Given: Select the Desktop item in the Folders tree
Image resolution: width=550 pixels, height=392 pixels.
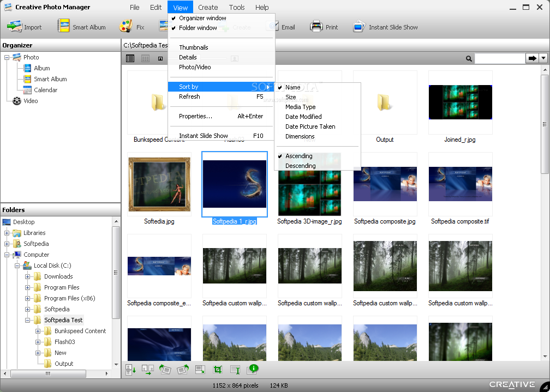Looking at the screenshot, I should pyautogui.click(x=24, y=222).
